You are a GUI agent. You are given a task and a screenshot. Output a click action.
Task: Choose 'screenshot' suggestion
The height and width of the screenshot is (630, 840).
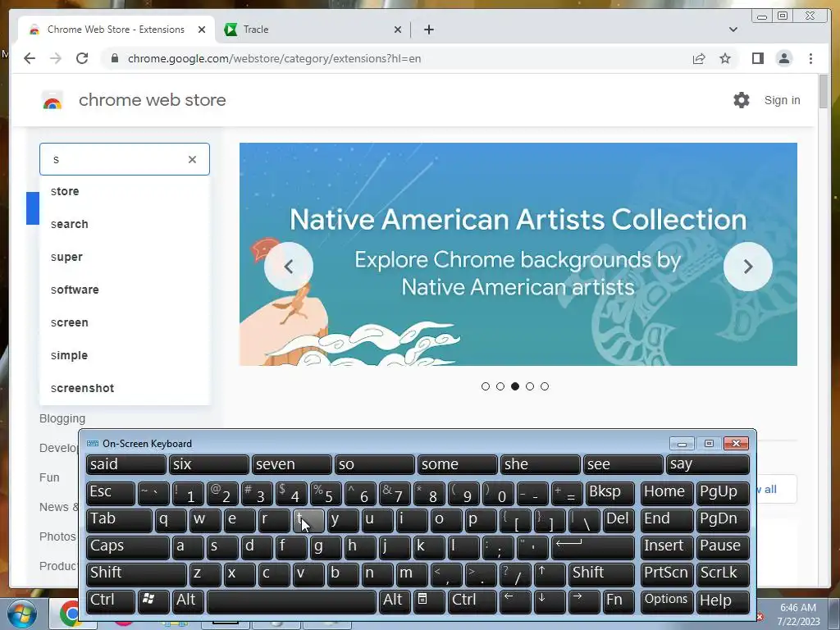pyautogui.click(x=125, y=388)
